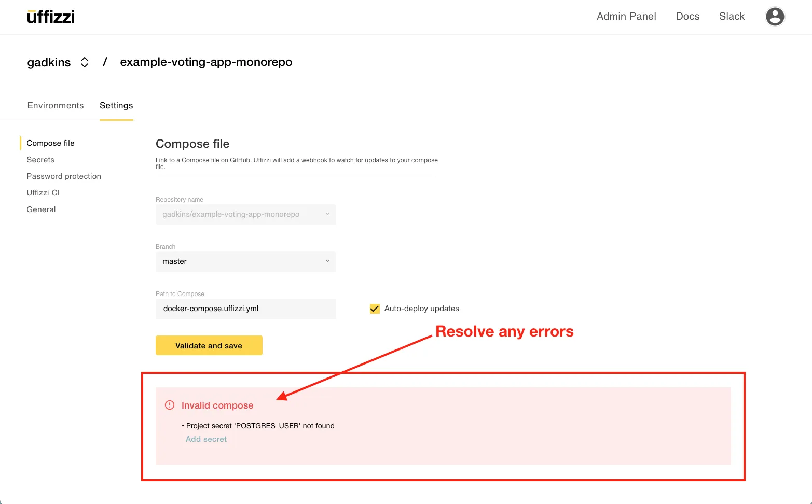Open Password protection settings

64,176
